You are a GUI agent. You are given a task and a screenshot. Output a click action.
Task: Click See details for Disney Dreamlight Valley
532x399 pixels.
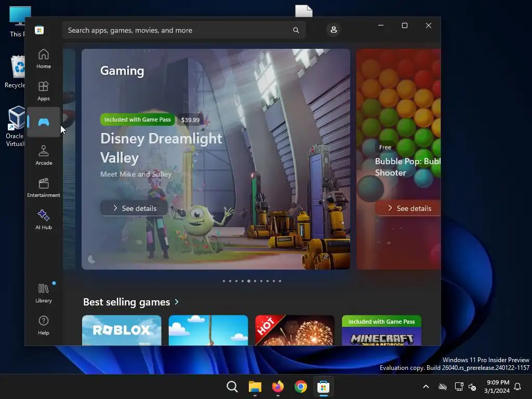tap(134, 208)
